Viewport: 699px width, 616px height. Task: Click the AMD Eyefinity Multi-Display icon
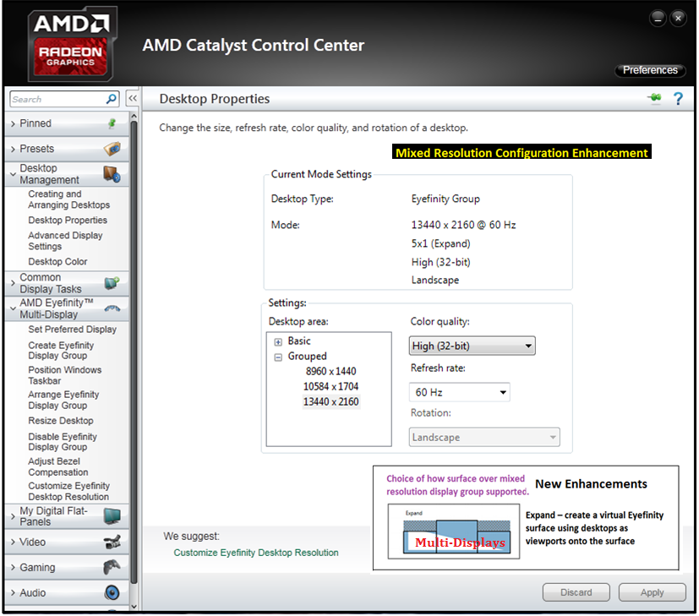click(112, 308)
